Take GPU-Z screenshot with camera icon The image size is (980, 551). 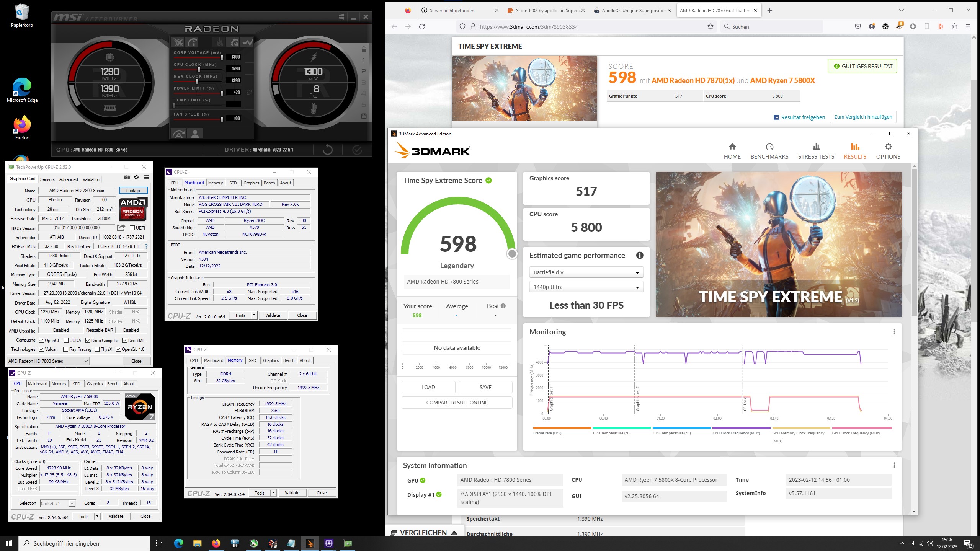point(127,177)
